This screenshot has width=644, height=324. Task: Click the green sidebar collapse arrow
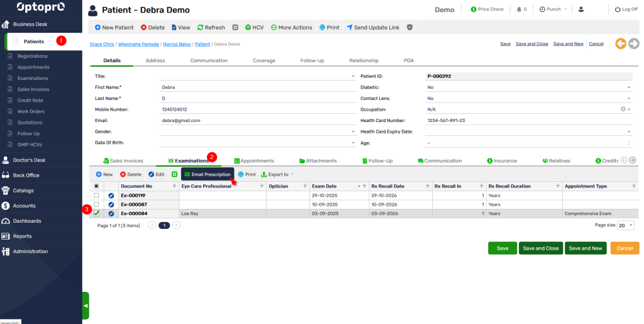86,305
